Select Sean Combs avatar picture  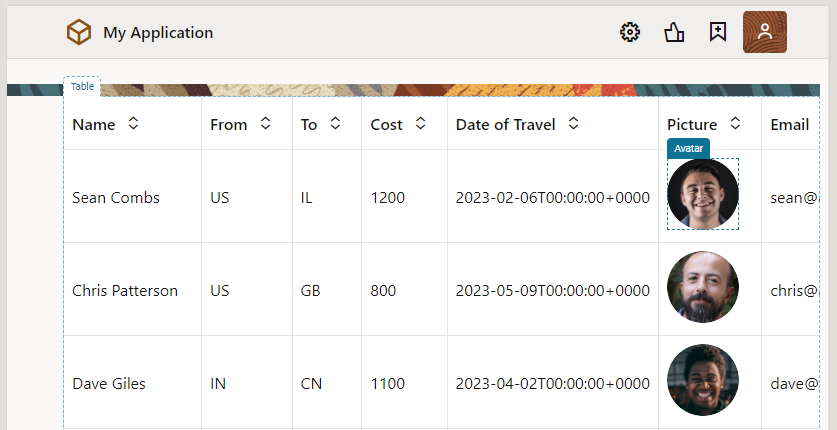coord(703,194)
